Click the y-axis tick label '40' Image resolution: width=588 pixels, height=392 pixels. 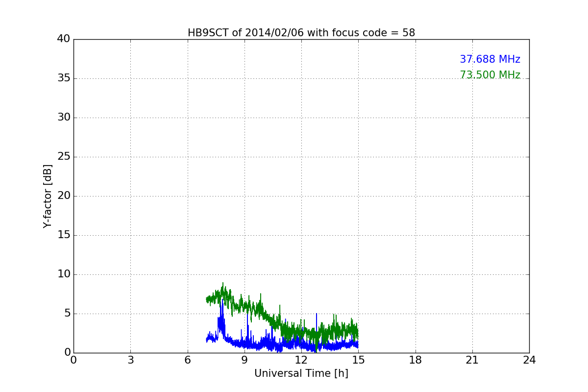pyautogui.click(x=64, y=39)
